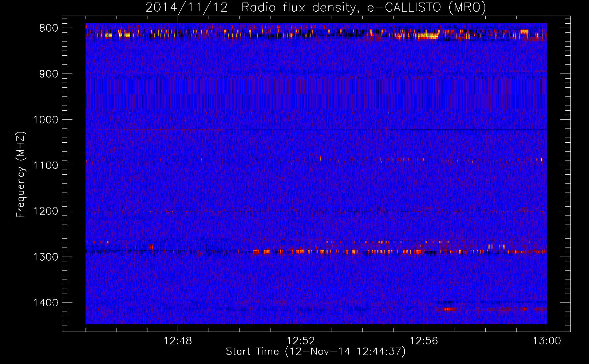Click the 13:00 time tick label
The image size is (589, 364).
(x=547, y=341)
